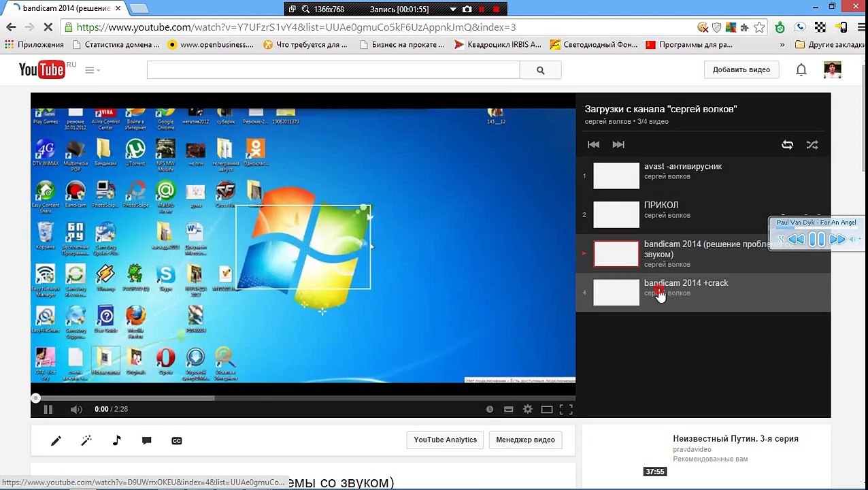
Task: Toggle the player subtitles icon
Action: [x=508, y=409]
